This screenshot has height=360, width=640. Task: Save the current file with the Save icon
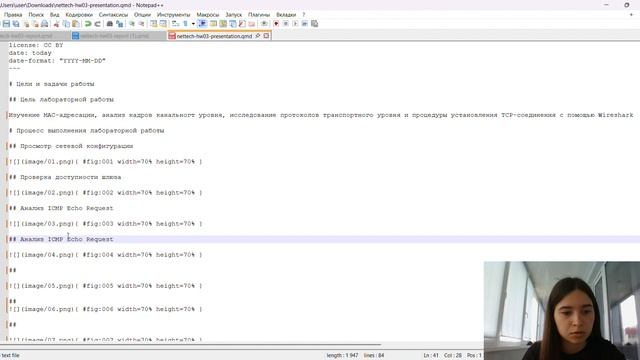(6, 24)
